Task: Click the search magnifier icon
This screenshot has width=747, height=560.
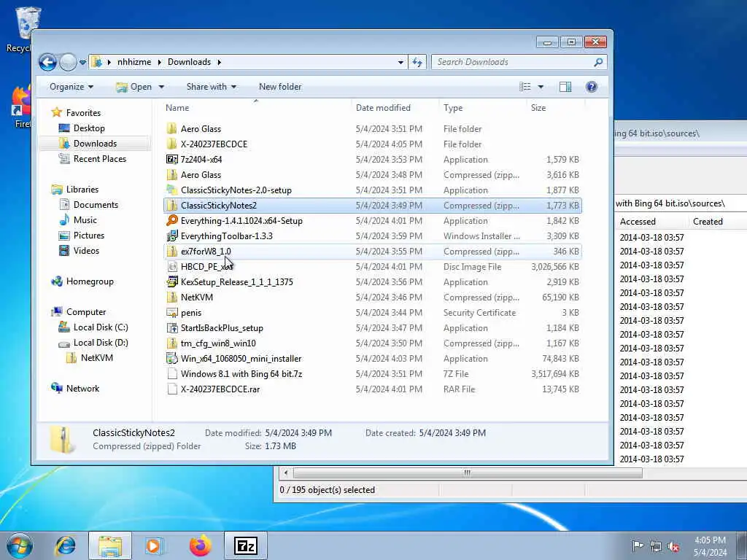Action: (x=598, y=62)
